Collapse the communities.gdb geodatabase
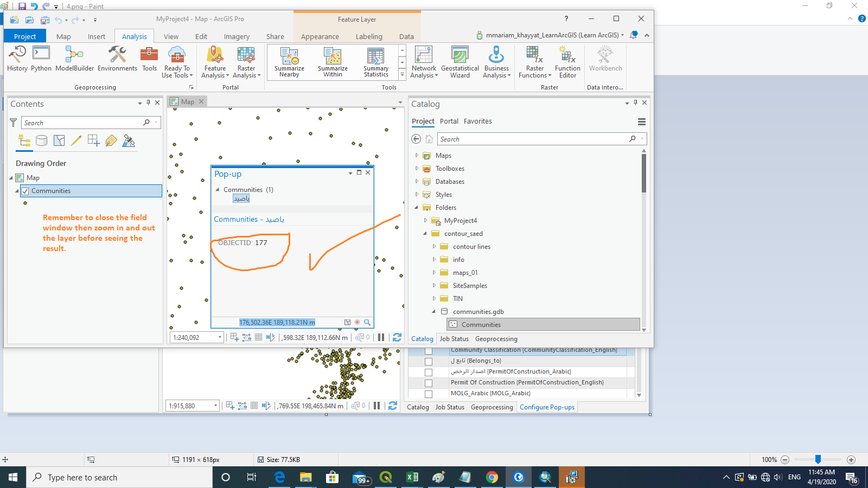868x488 pixels. [434, 312]
